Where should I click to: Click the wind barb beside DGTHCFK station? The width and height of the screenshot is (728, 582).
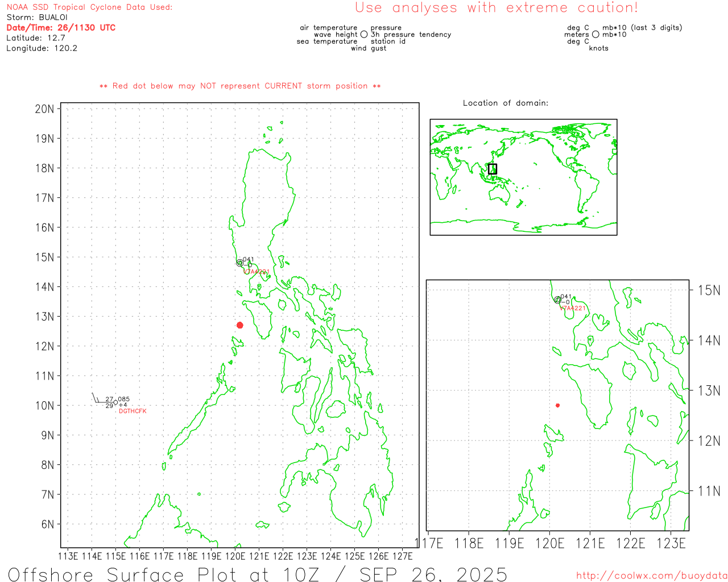(102, 398)
